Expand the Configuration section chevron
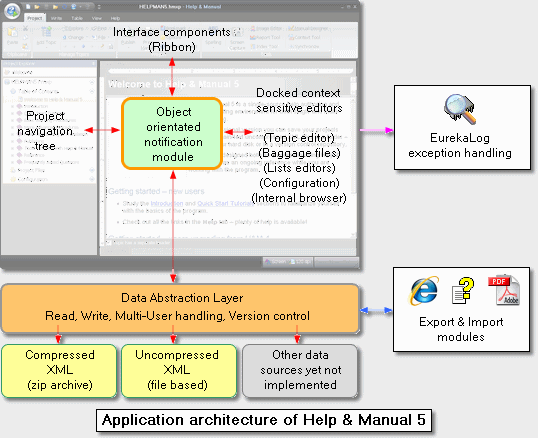The image size is (538, 438). (x=92, y=179)
